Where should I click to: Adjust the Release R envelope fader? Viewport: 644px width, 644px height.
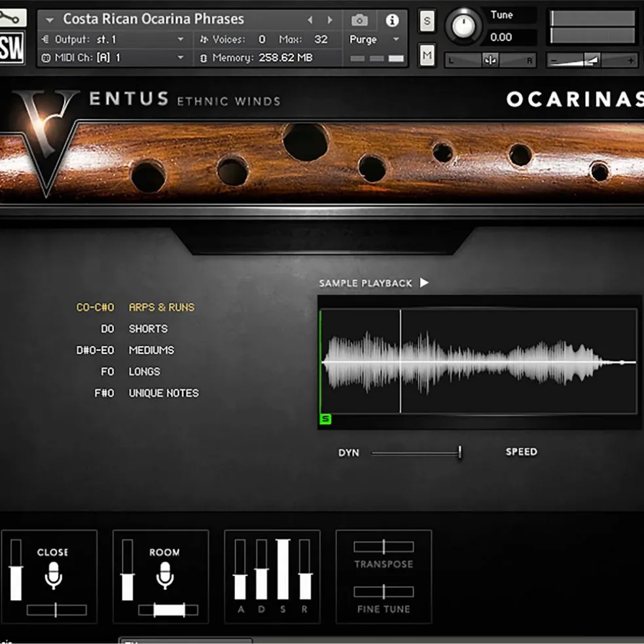(x=305, y=569)
